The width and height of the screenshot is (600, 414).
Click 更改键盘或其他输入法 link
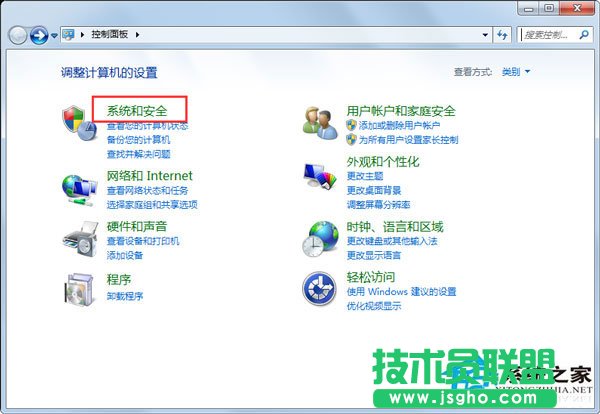[392, 241]
